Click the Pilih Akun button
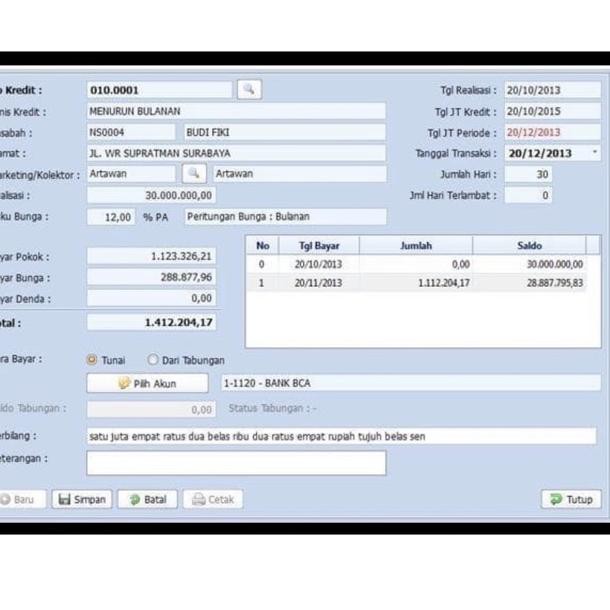 point(147,383)
